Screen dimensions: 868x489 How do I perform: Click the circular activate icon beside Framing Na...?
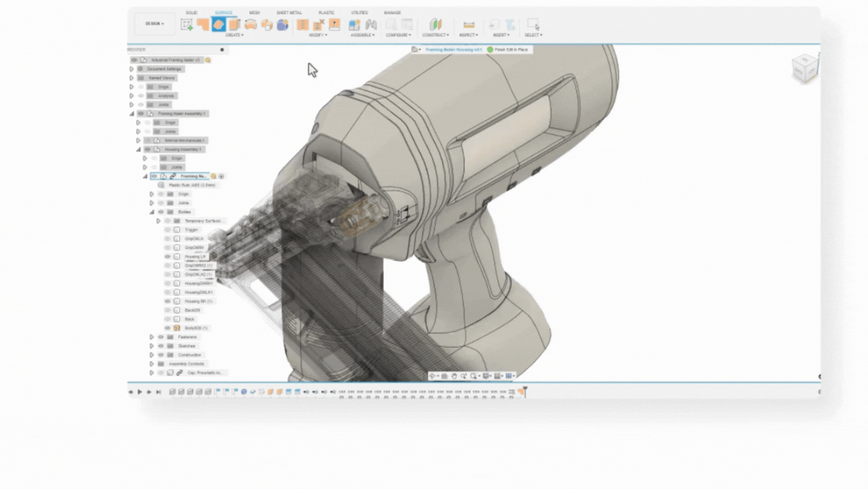[222, 176]
